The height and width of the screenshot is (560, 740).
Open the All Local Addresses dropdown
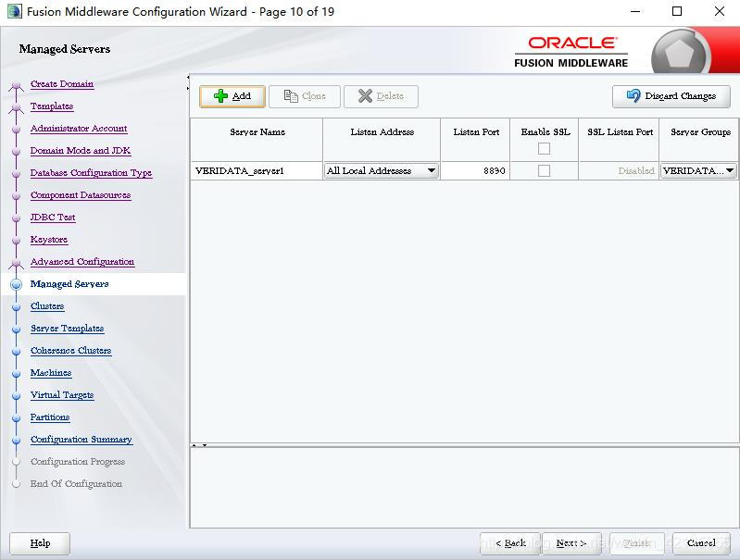click(x=382, y=171)
